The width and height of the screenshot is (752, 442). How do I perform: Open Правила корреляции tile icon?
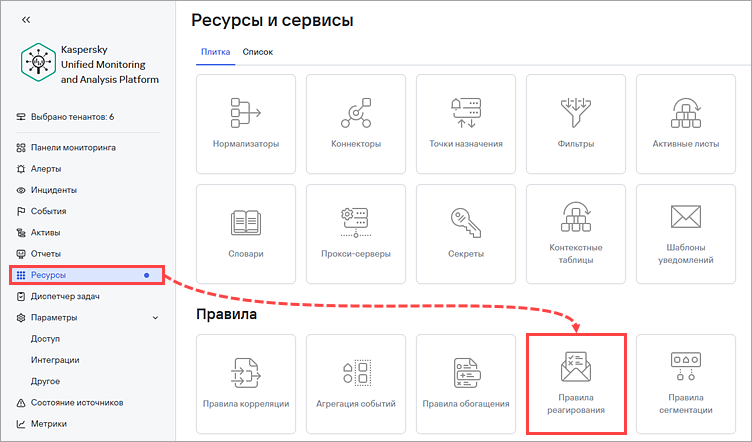(x=246, y=372)
